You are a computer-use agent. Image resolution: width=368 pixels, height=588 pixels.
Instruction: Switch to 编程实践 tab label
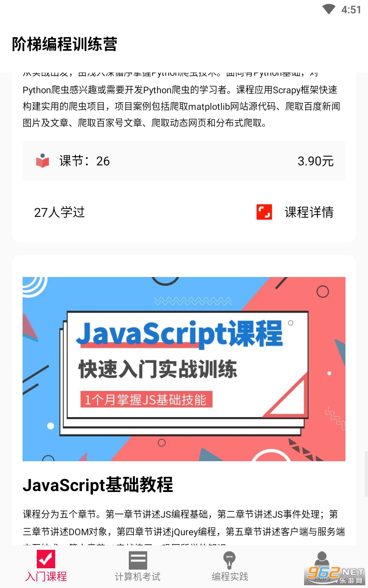coord(230,577)
